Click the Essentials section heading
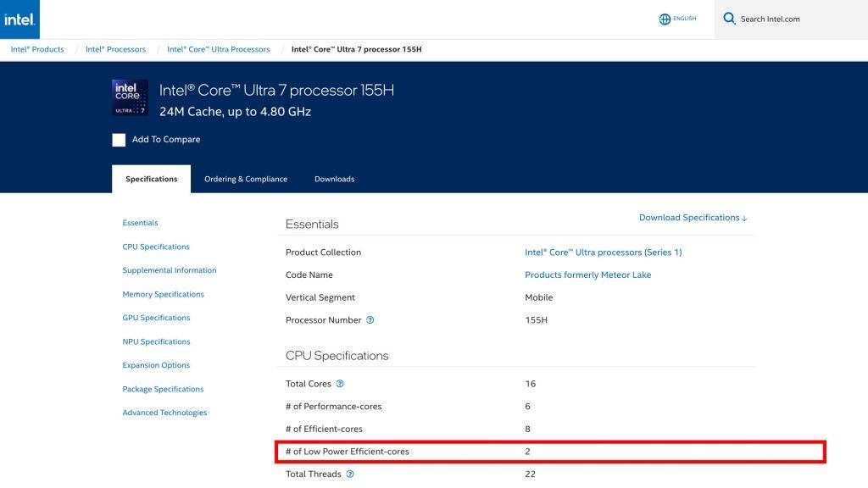Screen dimensions: 868x488 pyautogui.click(x=312, y=224)
